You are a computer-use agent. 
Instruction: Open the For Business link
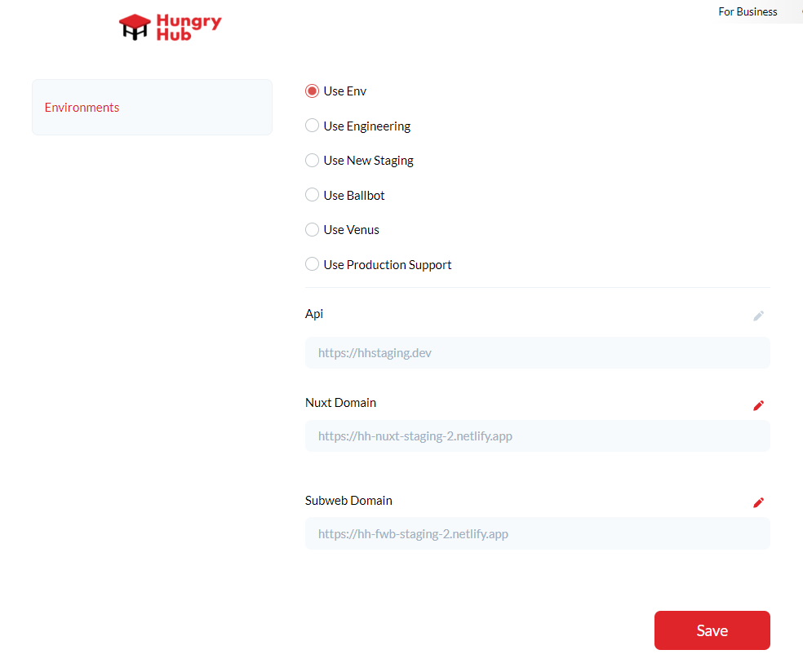pyautogui.click(x=748, y=11)
